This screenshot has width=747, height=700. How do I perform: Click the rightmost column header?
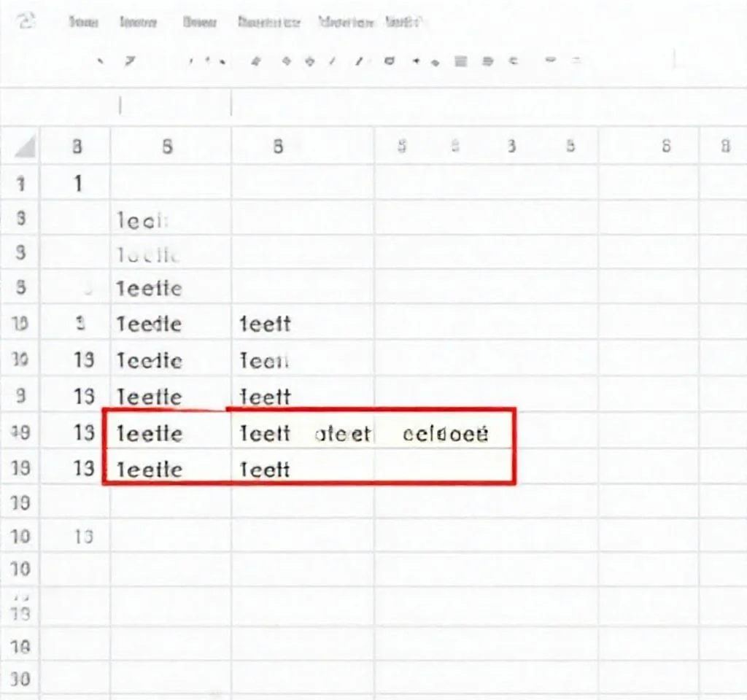coord(724,147)
